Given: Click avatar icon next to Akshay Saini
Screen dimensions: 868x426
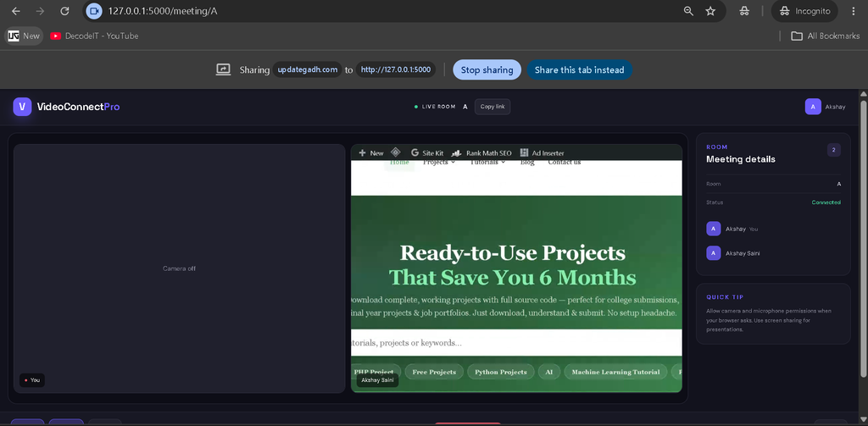Looking at the screenshot, I should click(x=714, y=253).
